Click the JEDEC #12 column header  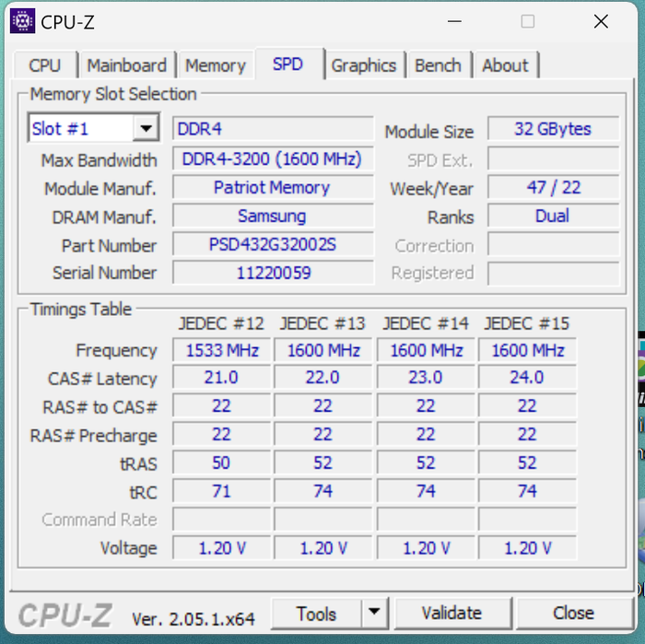pos(221,323)
